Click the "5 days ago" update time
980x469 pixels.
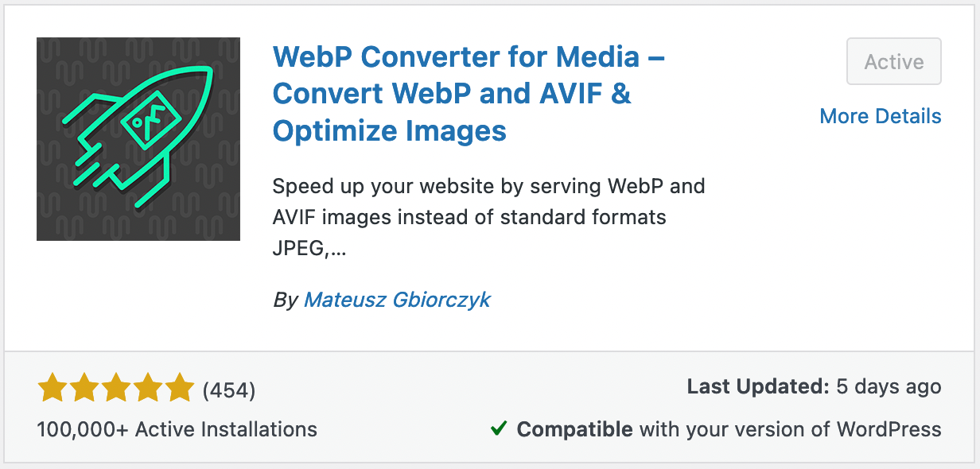pyautogui.click(x=889, y=387)
